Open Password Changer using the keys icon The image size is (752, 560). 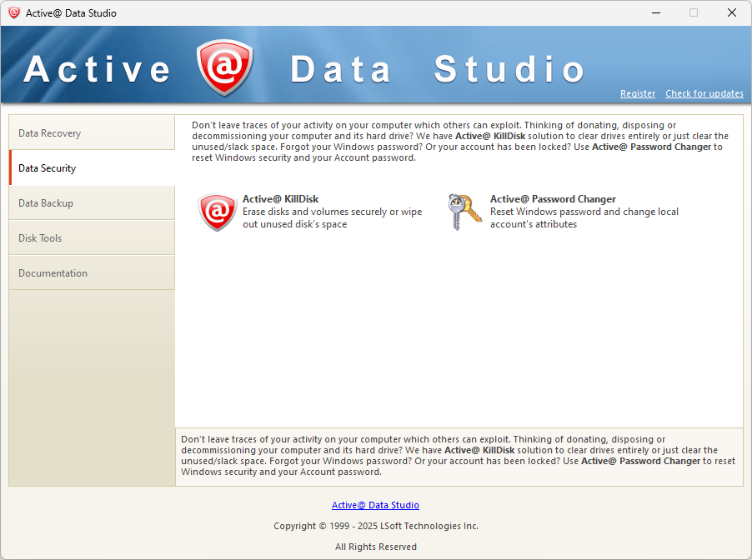click(x=464, y=212)
